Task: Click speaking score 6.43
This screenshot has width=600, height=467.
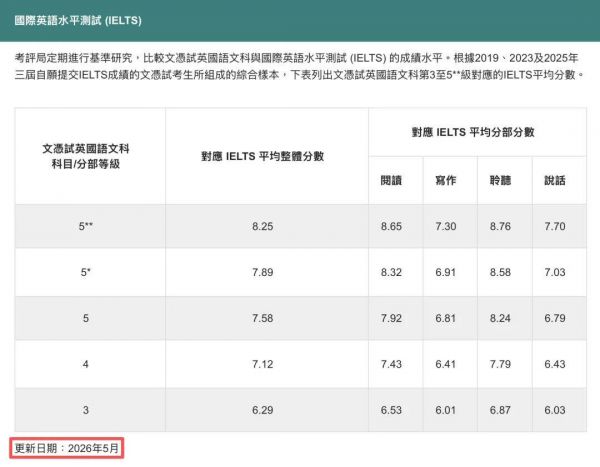Action: point(555,364)
